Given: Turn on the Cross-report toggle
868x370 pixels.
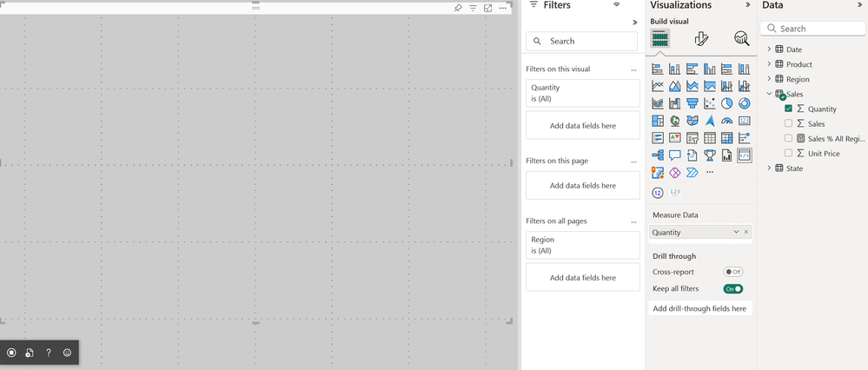Looking at the screenshot, I should [x=733, y=272].
